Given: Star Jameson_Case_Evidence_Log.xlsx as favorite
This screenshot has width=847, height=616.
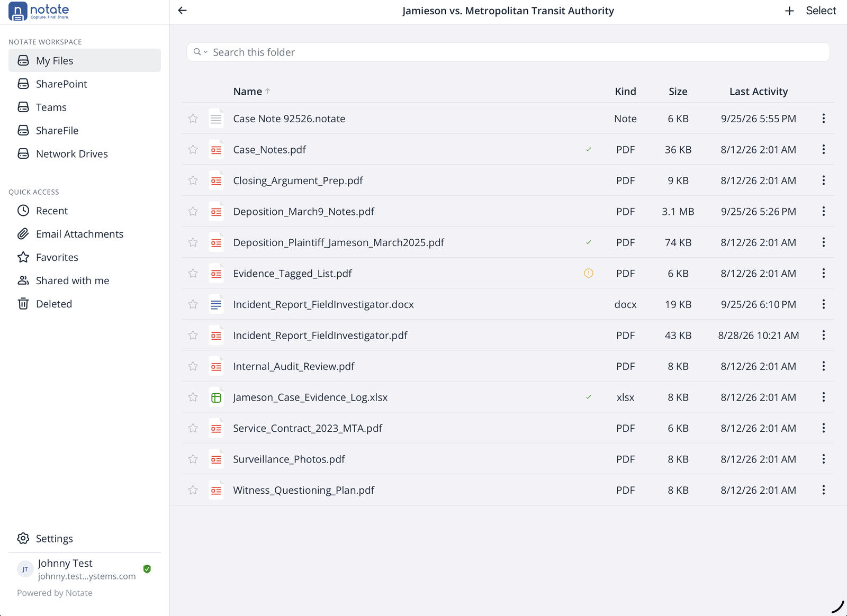Looking at the screenshot, I should pyautogui.click(x=193, y=397).
